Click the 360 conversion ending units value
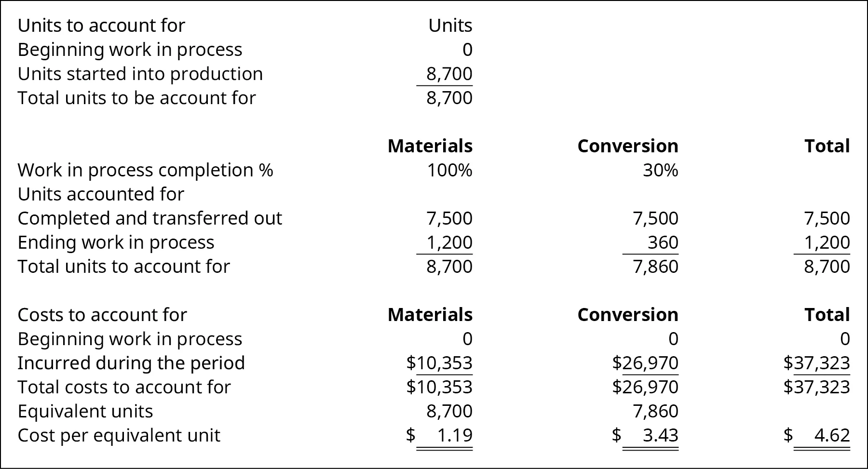868x469 pixels. [663, 242]
